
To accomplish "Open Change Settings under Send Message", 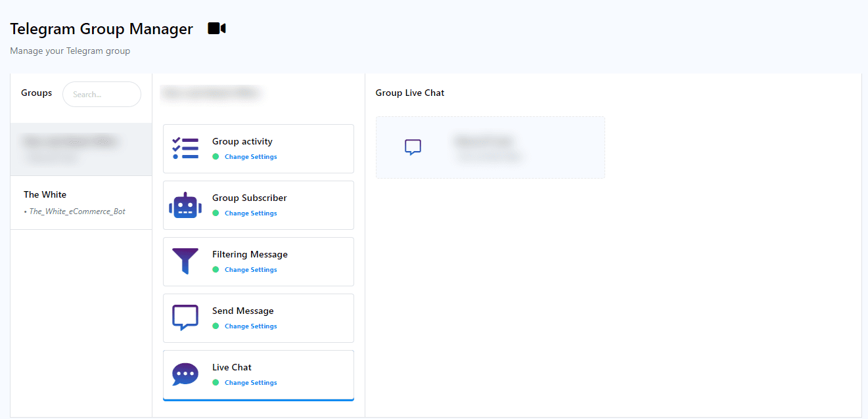I will tap(250, 326).
